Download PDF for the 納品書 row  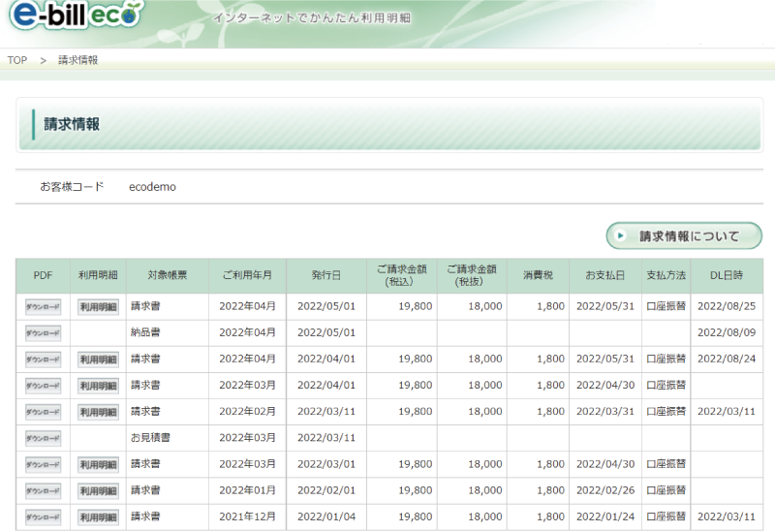click(43, 332)
